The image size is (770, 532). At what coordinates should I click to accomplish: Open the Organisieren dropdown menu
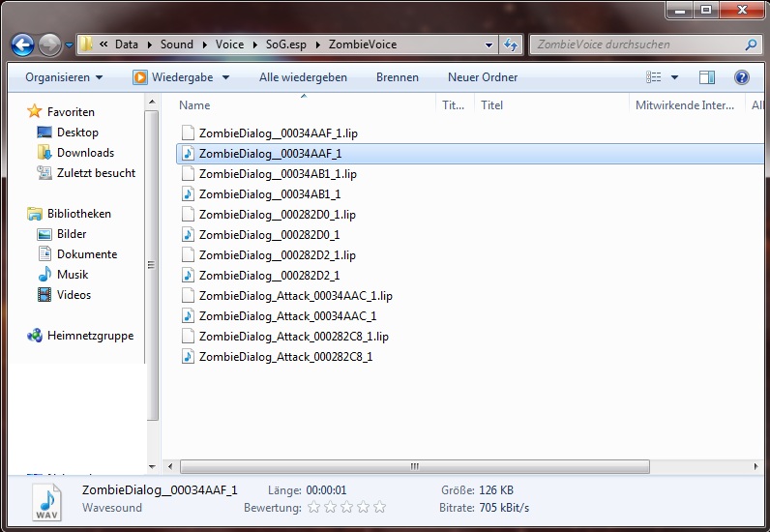click(64, 77)
